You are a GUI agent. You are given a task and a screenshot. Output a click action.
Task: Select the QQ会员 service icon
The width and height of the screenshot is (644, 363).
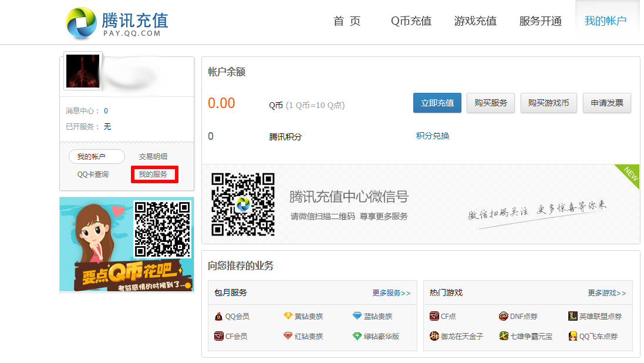pyautogui.click(x=218, y=316)
